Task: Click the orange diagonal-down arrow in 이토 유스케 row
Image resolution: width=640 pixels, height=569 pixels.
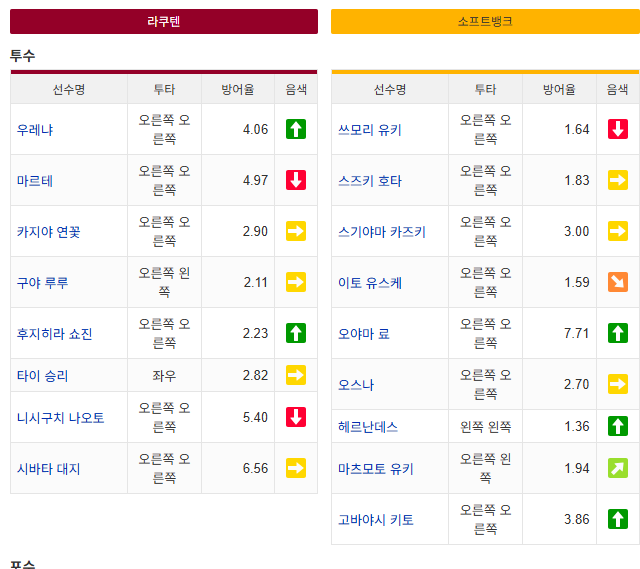Action: tap(618, 282)
